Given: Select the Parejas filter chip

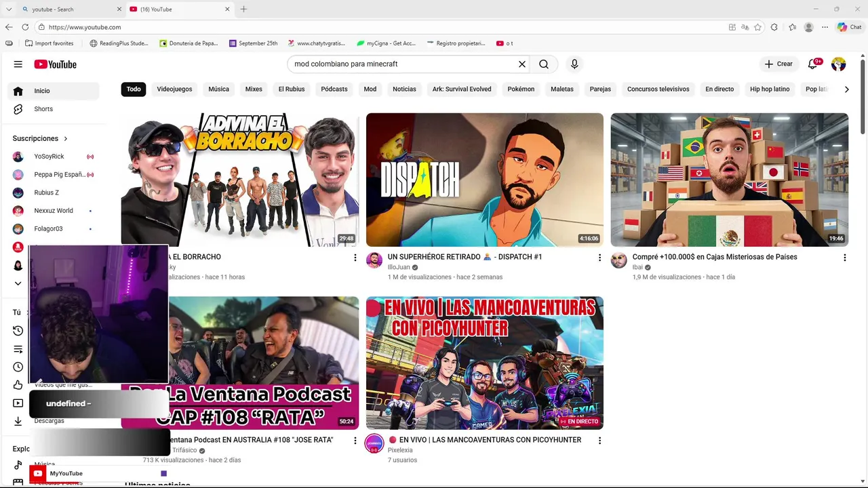Looking at the screenshot, I should tap(600, 89).
